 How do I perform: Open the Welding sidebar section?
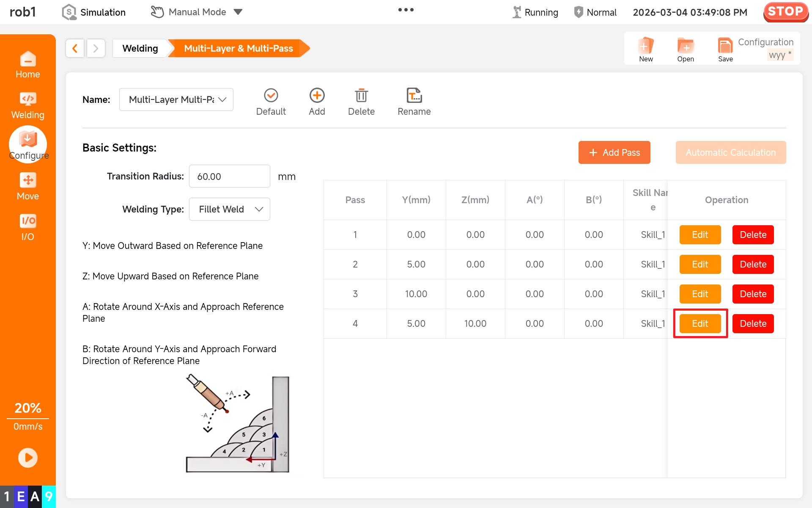click(x=27, y=105)
